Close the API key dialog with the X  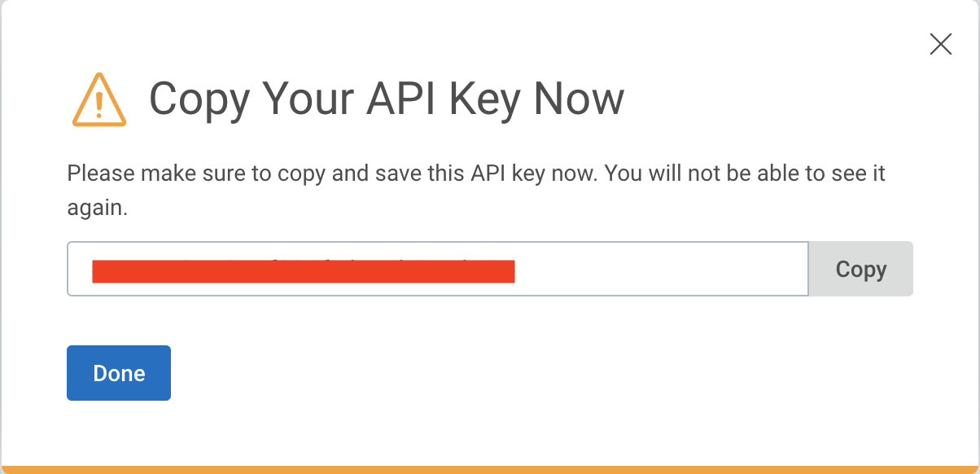point(940,44)
